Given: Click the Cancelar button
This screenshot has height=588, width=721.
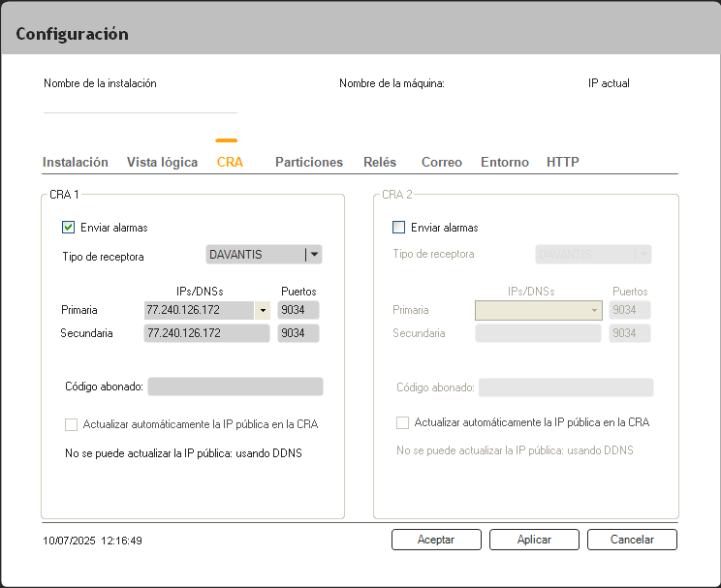Looking at the screenshot, I should tap(632, 540).
